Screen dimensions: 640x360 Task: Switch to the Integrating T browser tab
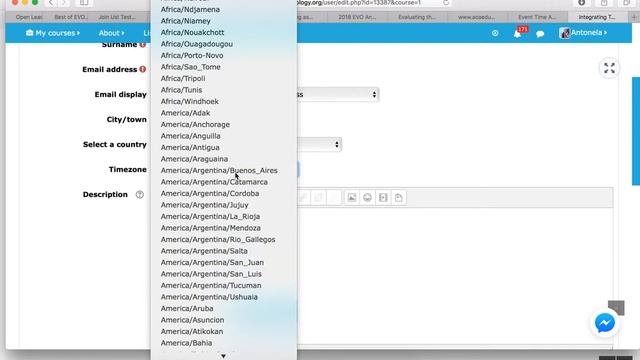(x=597, y=17)
